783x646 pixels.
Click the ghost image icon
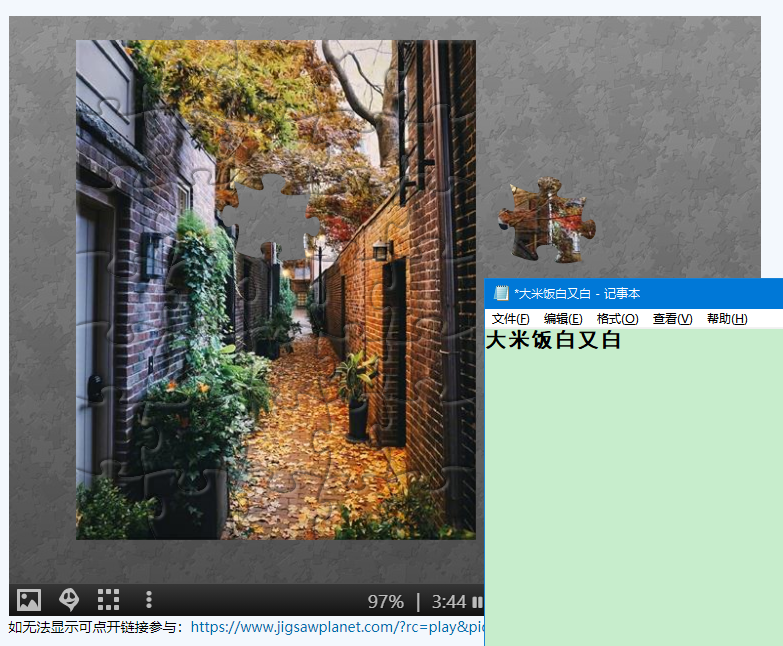[x=69, y=600]
